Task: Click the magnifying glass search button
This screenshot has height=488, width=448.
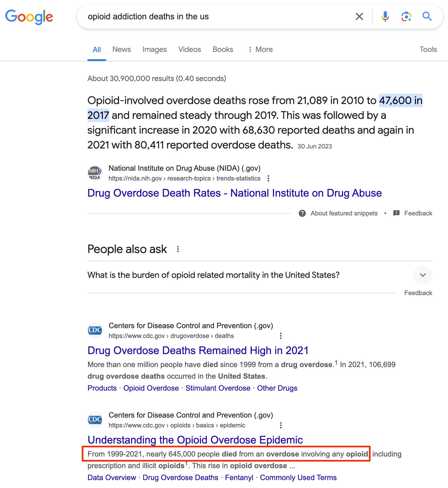Action: [427, 16]
